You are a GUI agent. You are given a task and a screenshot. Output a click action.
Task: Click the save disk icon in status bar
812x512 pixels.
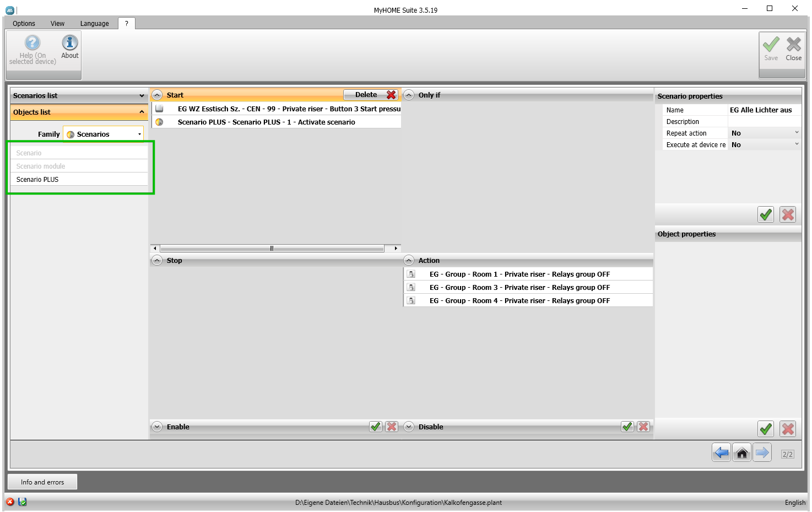(x=23, y=502)
